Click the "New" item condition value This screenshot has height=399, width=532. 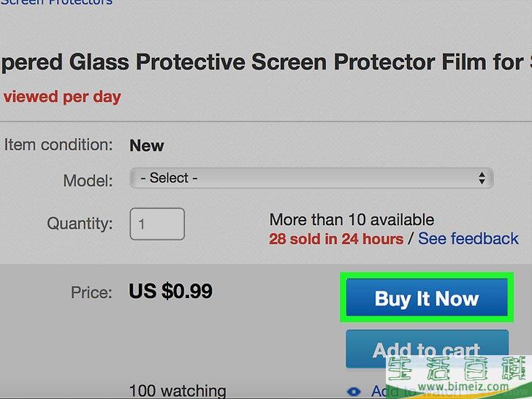[147, 146]
